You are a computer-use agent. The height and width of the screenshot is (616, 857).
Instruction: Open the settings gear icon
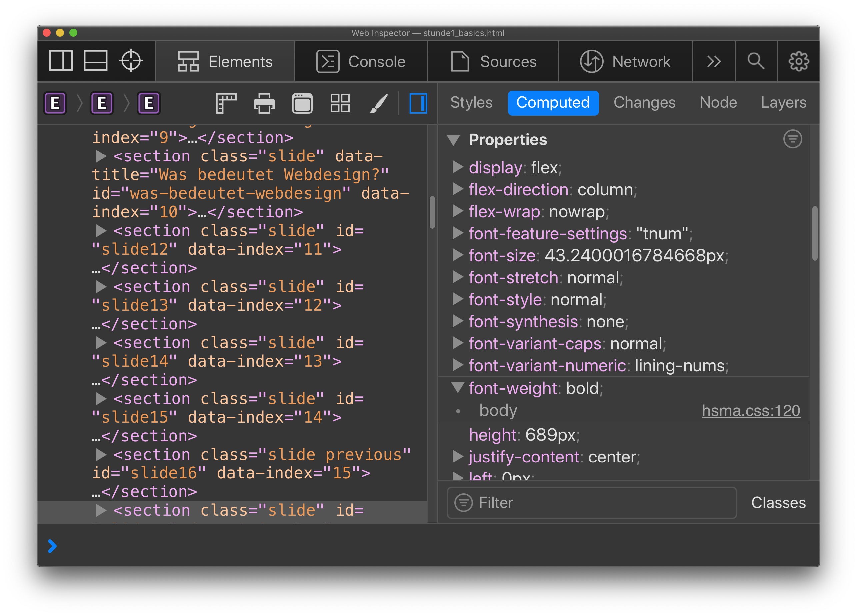click(799, 61)
